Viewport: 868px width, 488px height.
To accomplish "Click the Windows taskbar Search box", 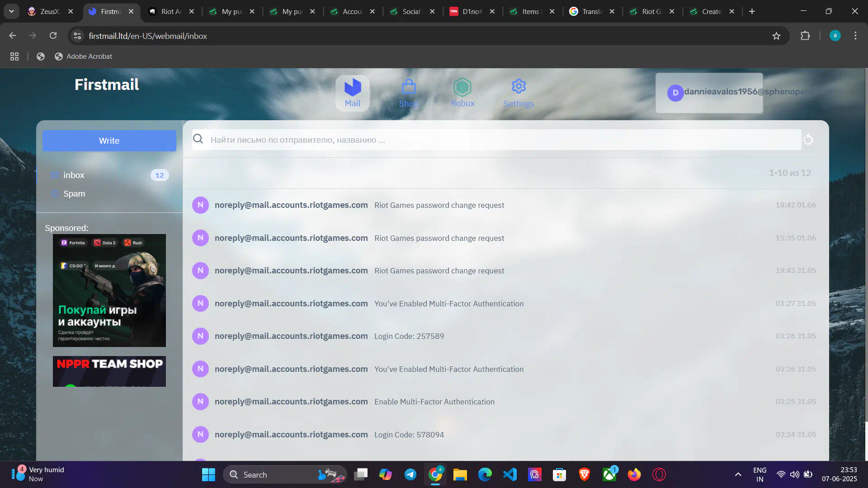I will (x=285, y=474).
